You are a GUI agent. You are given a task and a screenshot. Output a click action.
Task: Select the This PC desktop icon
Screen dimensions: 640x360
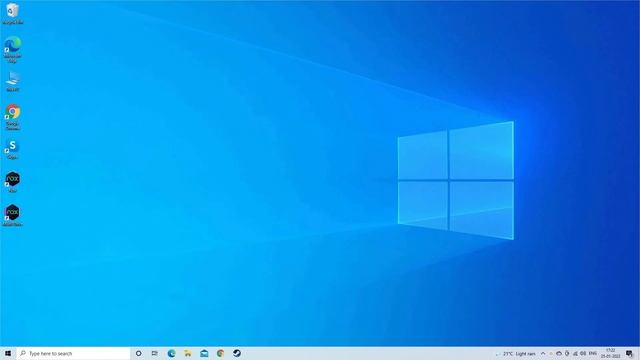(x=12, y=81)
